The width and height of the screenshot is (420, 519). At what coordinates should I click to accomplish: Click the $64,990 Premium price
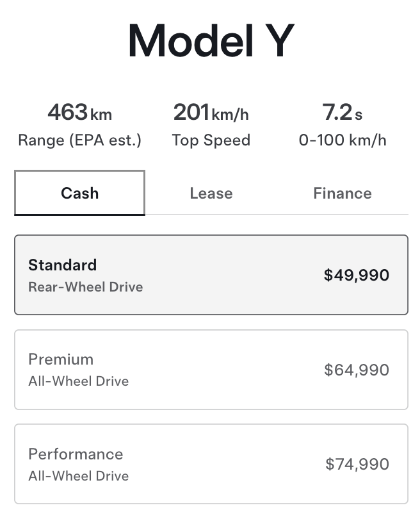pos(356,370)
